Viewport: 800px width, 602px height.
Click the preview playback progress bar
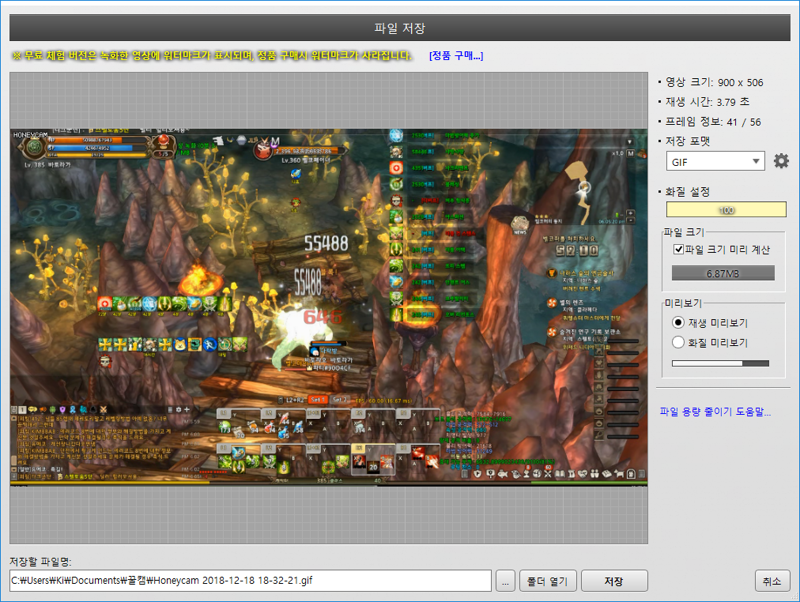click(720, 363)
